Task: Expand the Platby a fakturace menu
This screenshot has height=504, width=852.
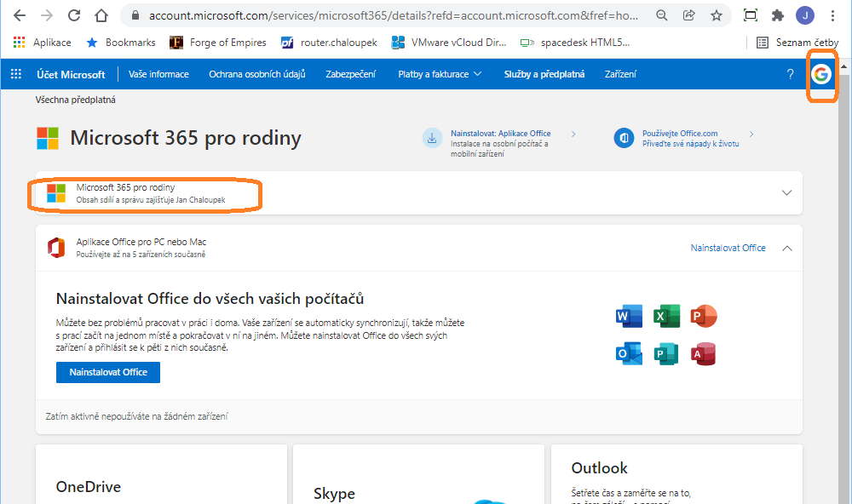Action: pyautogui.click(x=440, y=74)
